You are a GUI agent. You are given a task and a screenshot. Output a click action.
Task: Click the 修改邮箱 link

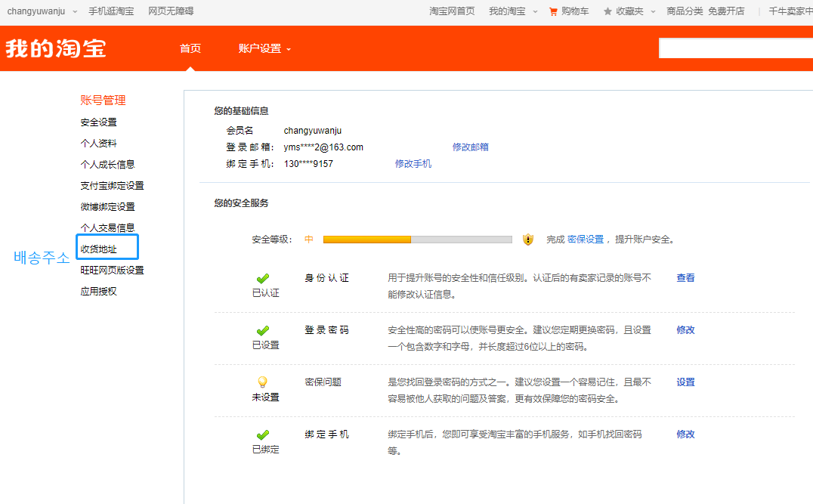click(470, 147)
